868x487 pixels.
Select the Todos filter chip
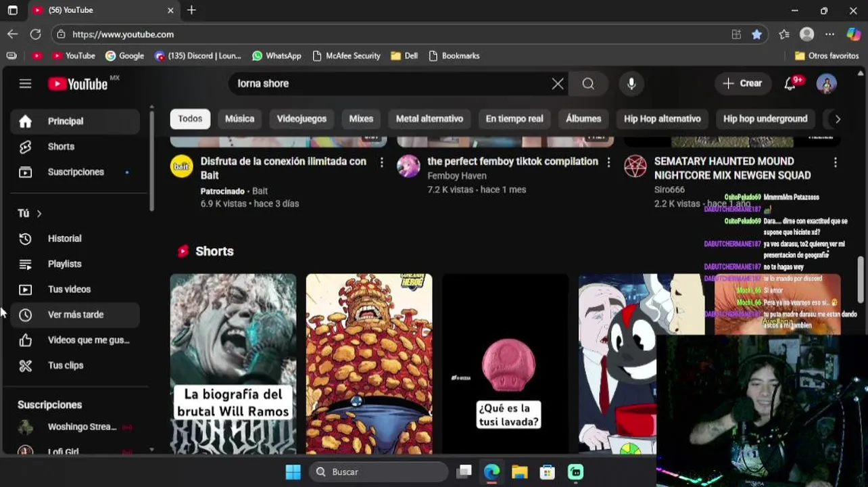point(190,118)
